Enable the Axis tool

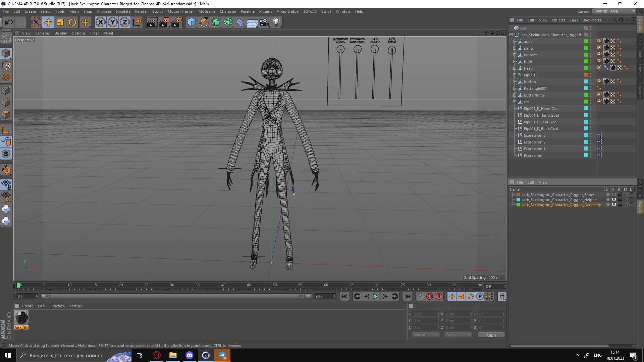(x=6, y=130)
